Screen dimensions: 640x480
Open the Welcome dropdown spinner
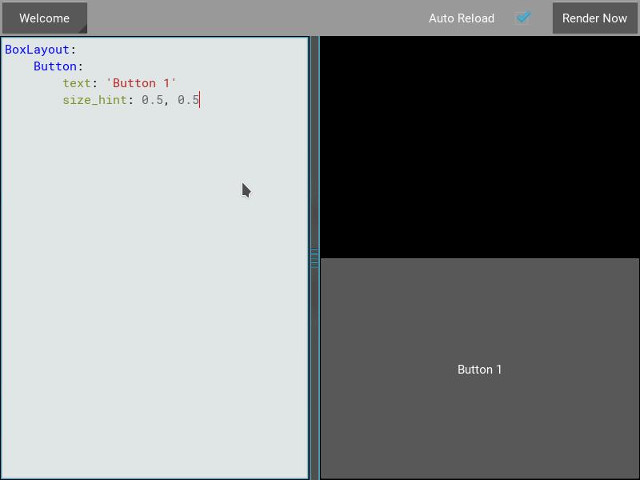pyautogui.click(x=44, y=18)
